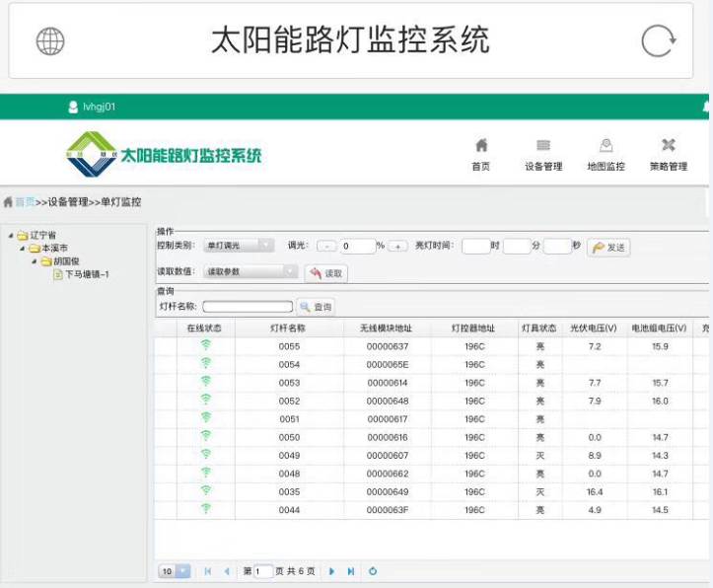Click the page number input field
The height and width of the screenshot is (588, 713).
pyautogui.click(x=263, y=571)
